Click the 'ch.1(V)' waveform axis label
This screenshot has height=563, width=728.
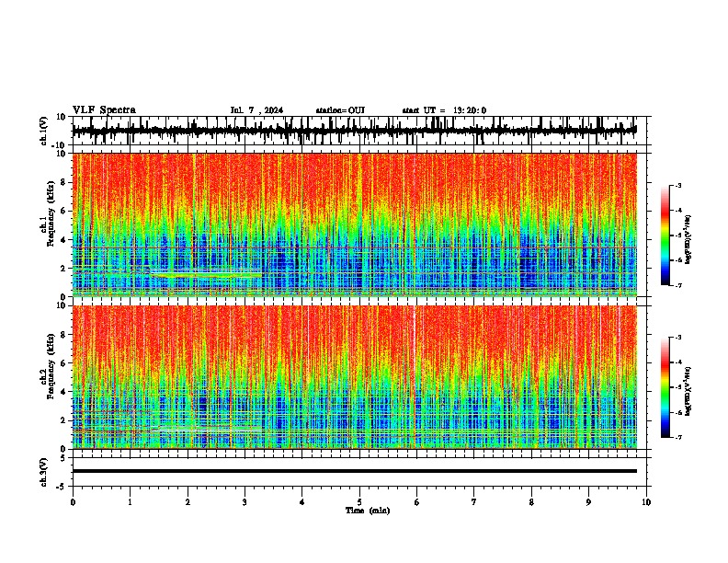44,131
